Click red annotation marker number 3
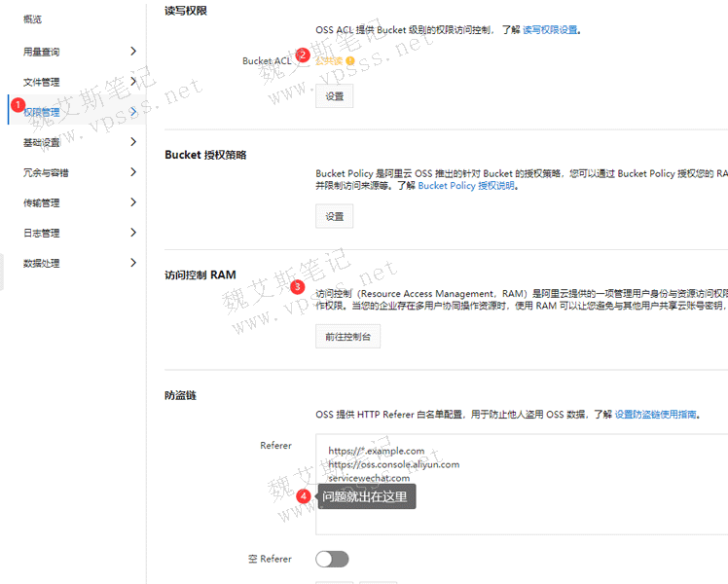 pyautogui.click(x=298, y=286)
